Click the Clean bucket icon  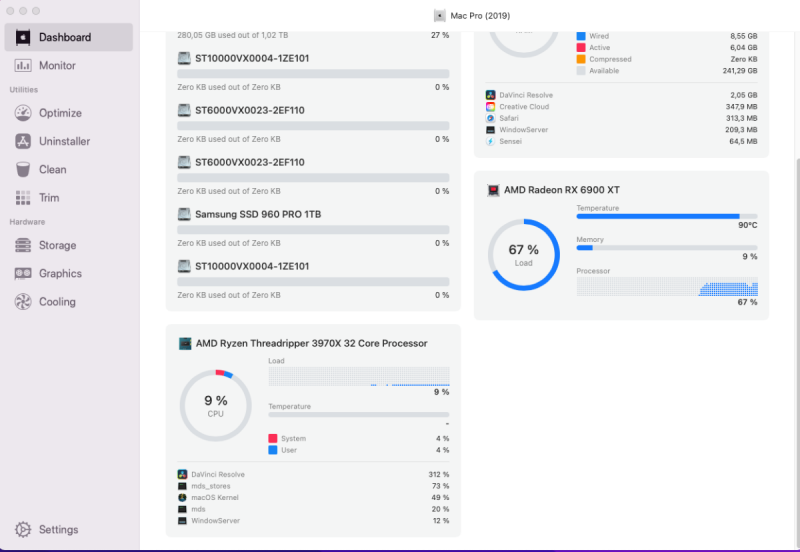(22, 169)
